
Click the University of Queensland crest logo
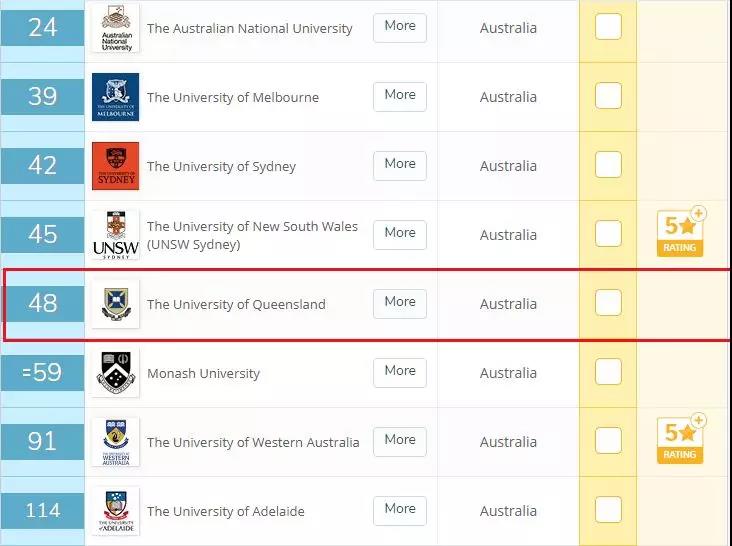pos(115,304)
